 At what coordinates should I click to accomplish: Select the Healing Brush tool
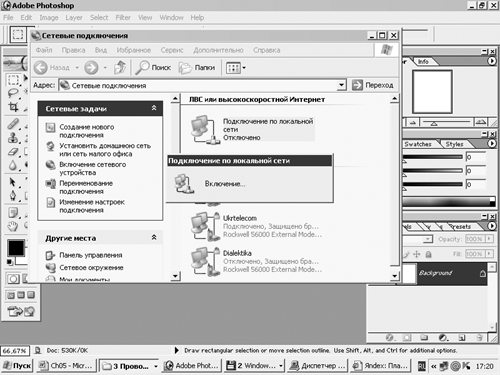point(13,124)
